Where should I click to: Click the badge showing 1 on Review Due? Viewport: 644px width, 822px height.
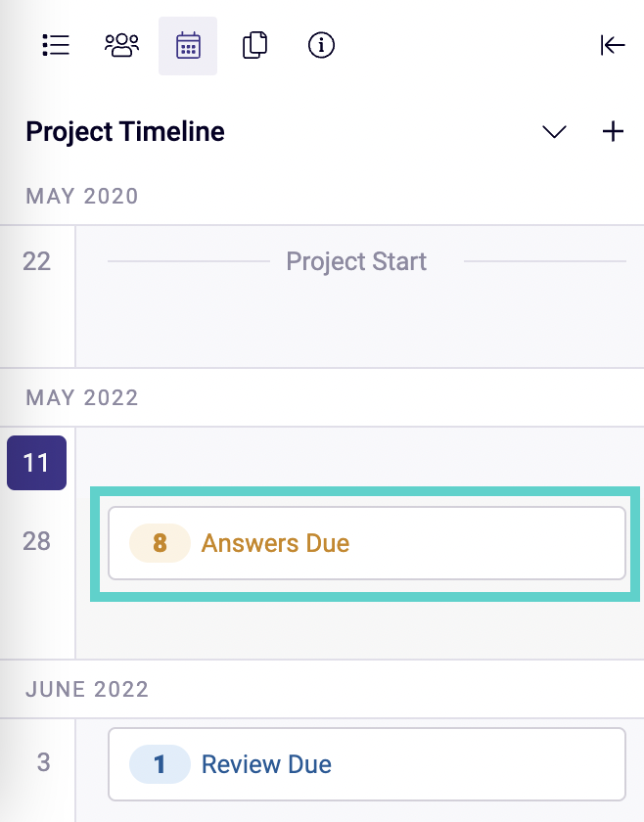pos(159,765)
